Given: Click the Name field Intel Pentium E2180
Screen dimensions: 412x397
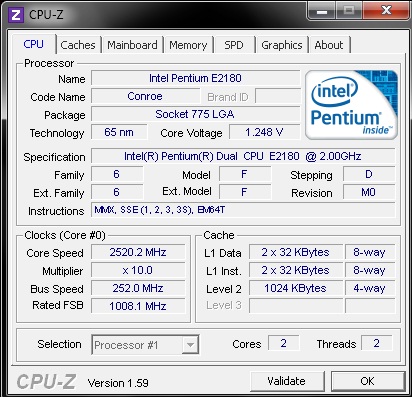Looking at the screenshot, I should (x=195, y=78).
